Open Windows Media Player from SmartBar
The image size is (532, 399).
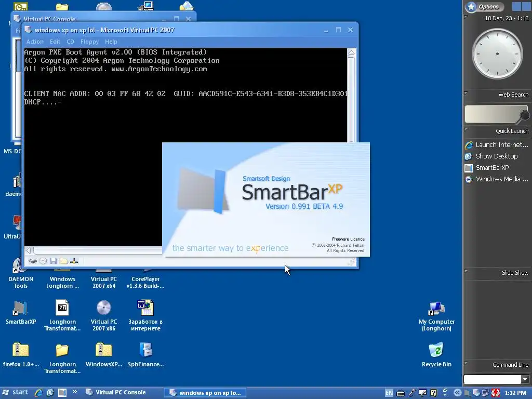(x=497, y=179)
